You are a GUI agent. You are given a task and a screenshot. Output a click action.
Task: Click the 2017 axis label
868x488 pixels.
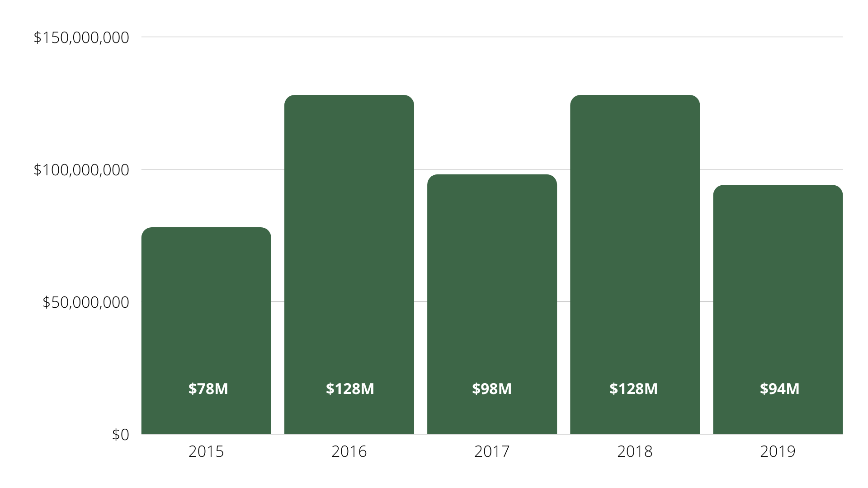pyautogui.click(x=492, y=452)
